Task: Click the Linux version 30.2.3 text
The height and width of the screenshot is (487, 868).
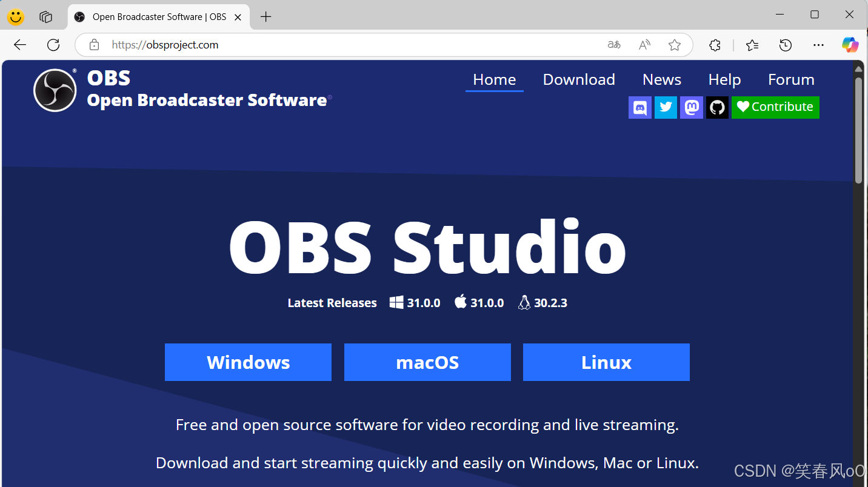Action: [x=550, y=303]
